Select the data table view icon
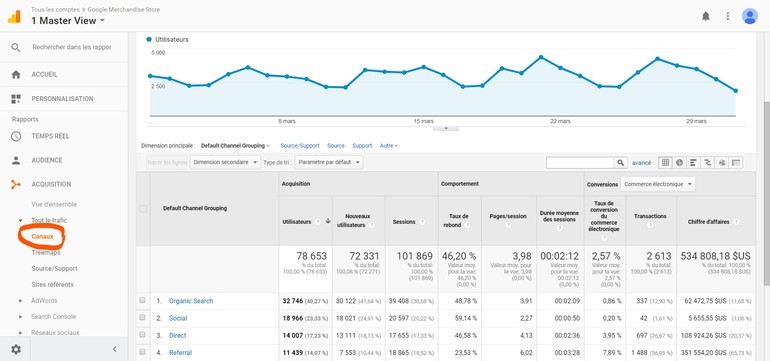 click(x=665, y=163)
